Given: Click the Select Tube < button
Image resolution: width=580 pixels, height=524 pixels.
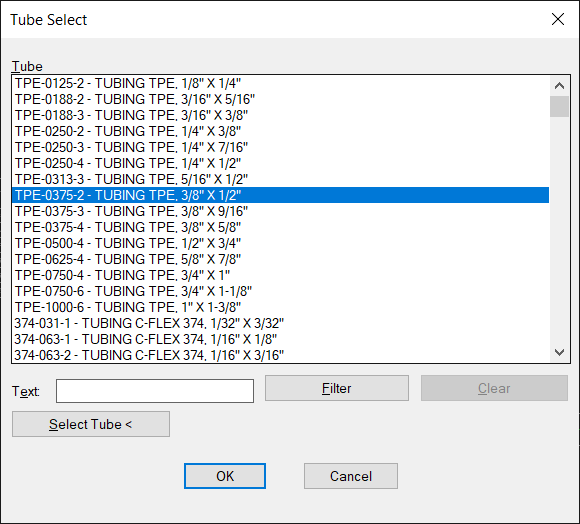Looking at the screenshot, I should tap(91, 424).
